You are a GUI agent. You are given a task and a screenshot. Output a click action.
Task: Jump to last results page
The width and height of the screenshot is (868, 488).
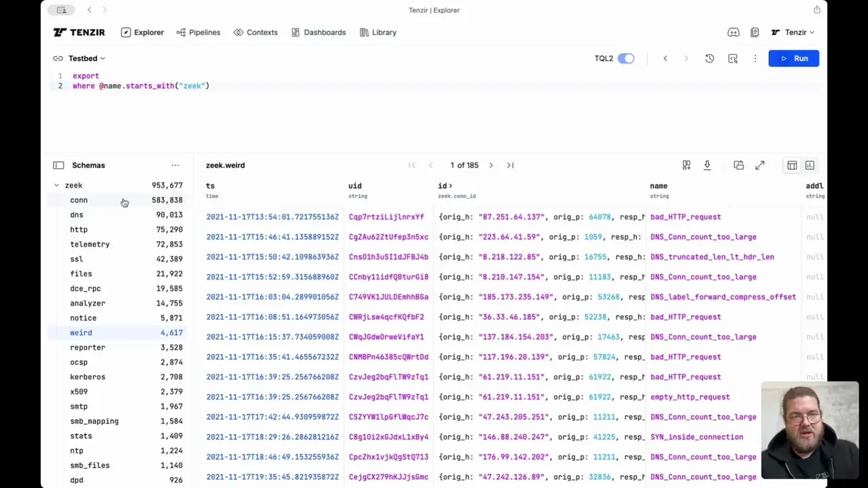[x=510, y=165]
